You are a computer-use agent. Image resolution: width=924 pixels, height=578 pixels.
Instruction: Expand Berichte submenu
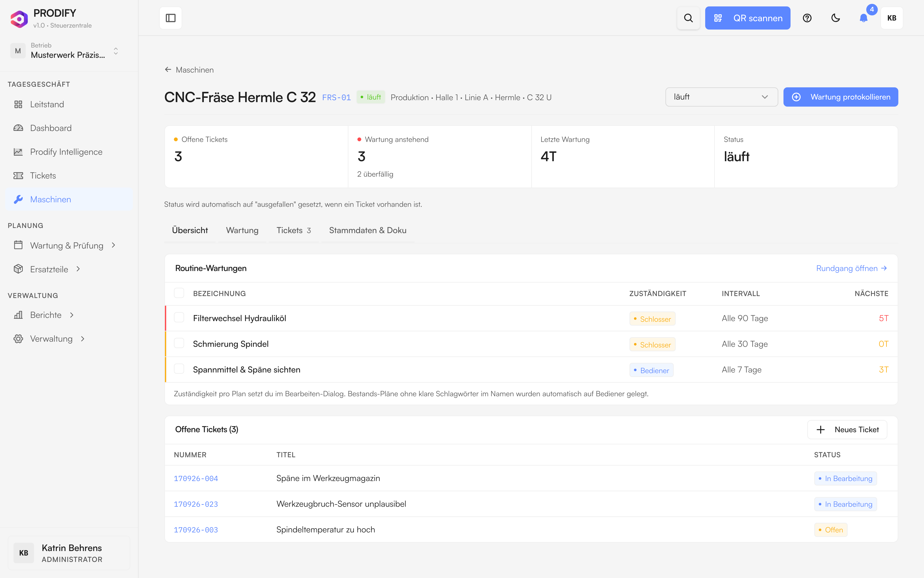click(x=69, y=315)
